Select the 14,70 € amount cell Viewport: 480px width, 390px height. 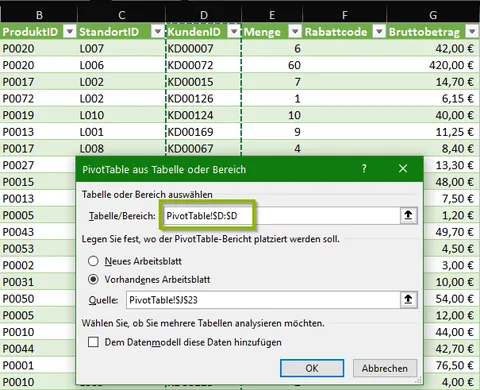[433, 82]
